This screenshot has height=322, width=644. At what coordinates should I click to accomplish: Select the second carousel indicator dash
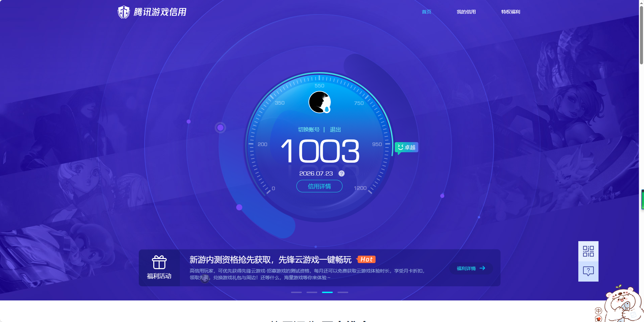click(312, 292)
